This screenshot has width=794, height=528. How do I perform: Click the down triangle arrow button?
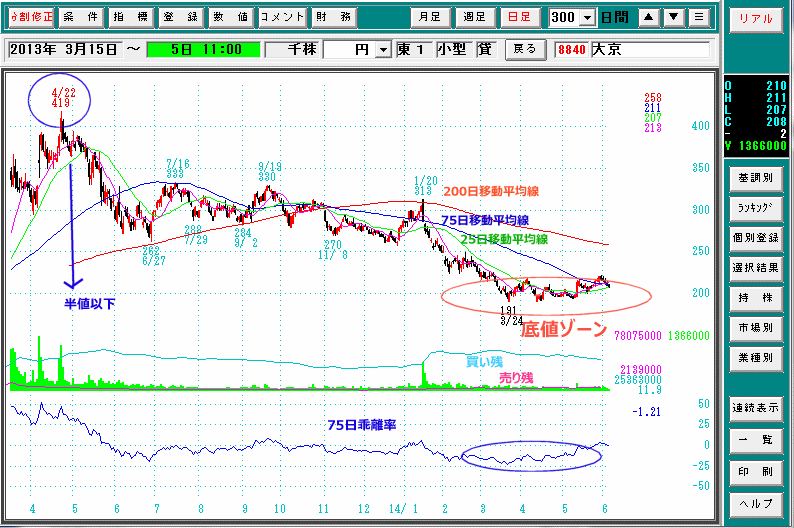tap(673, 17)
